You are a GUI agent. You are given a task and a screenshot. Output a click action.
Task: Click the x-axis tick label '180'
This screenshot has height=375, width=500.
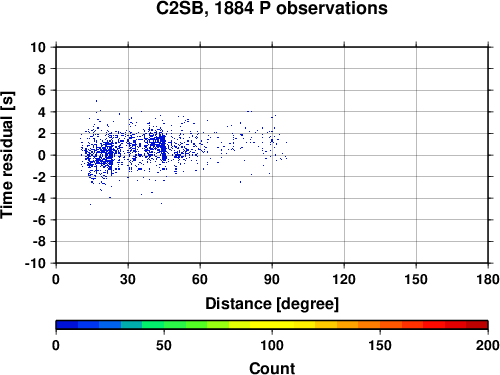pos(488,279)
